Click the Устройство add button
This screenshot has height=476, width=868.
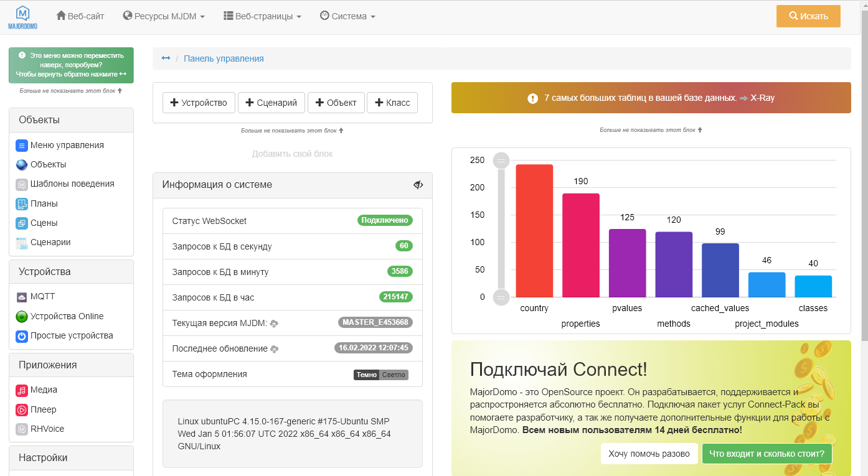pyautogui.click(x=199, y=103)
